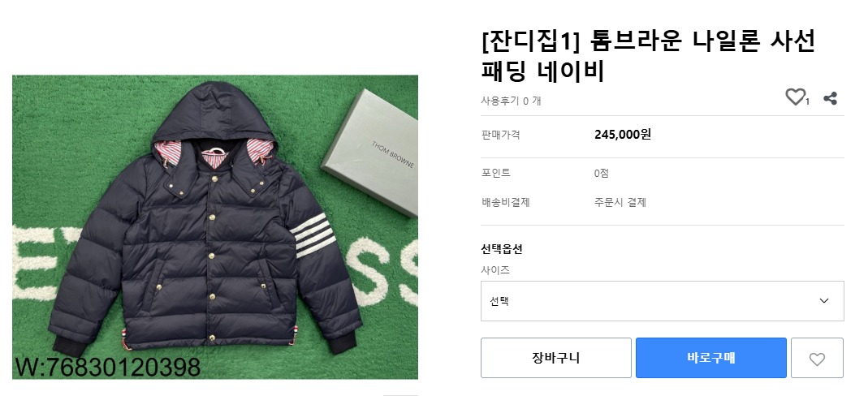Open the share icon menu

[x=830, y=98]
